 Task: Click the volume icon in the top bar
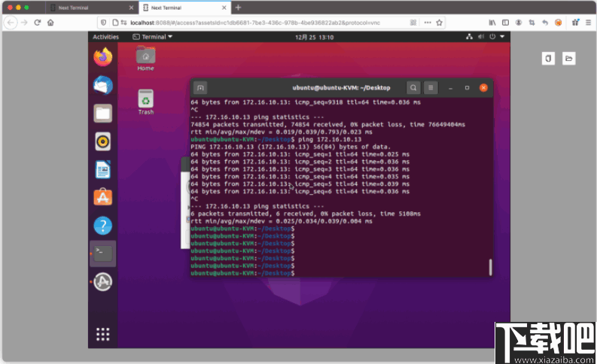tap(481, 37)
